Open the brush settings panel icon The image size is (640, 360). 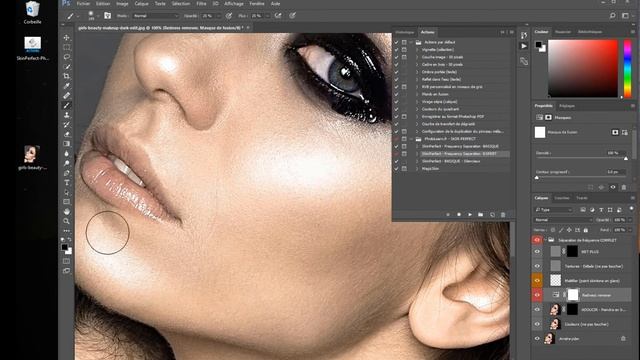[x=107, y=16]
